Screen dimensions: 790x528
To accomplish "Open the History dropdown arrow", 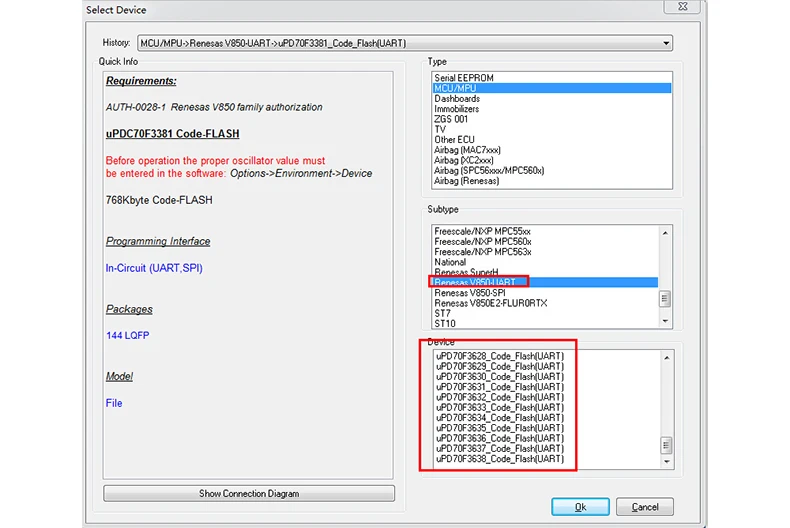I will (666, 43).
